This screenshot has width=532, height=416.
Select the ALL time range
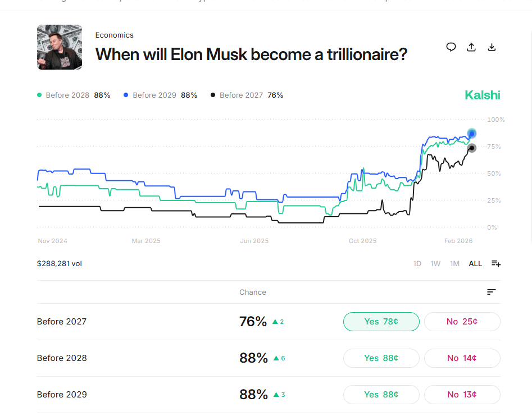click(x=475, y=263)
